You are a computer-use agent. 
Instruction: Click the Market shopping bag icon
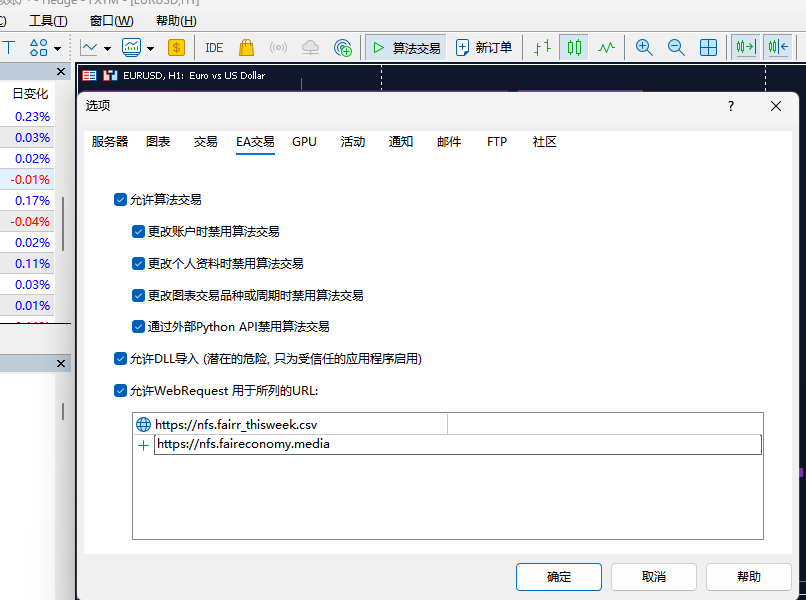coord(246,47)
